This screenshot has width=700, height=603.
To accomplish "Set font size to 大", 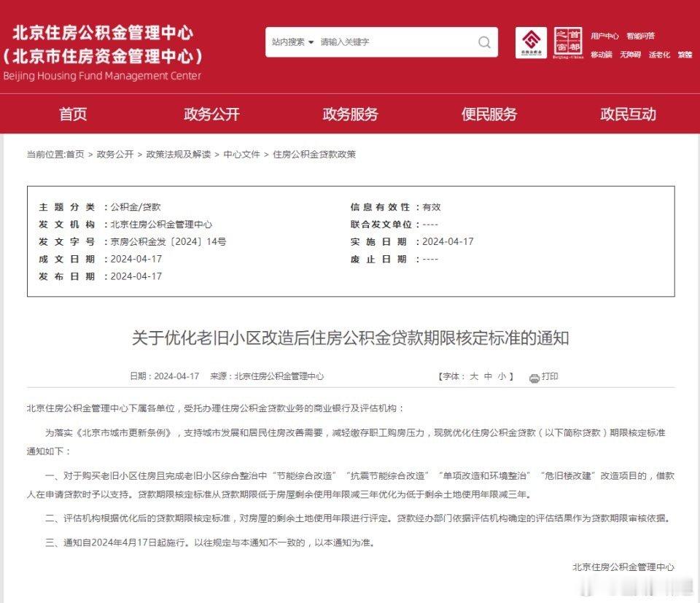I will point(474,376).
